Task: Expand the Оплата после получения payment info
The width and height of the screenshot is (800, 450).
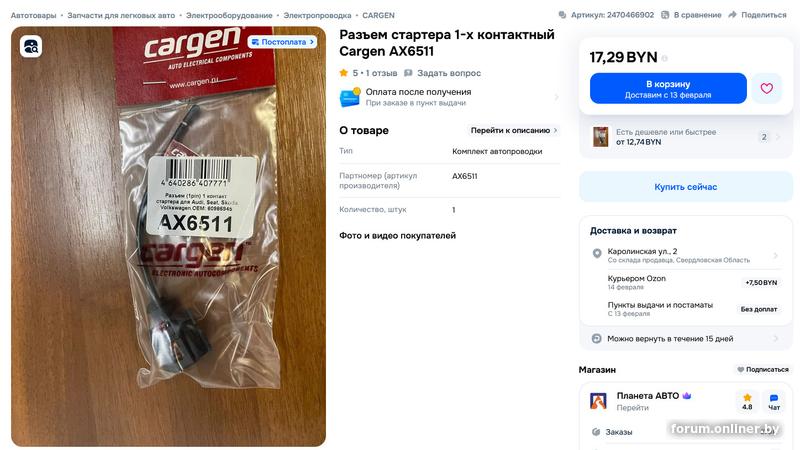Action: 449,97
